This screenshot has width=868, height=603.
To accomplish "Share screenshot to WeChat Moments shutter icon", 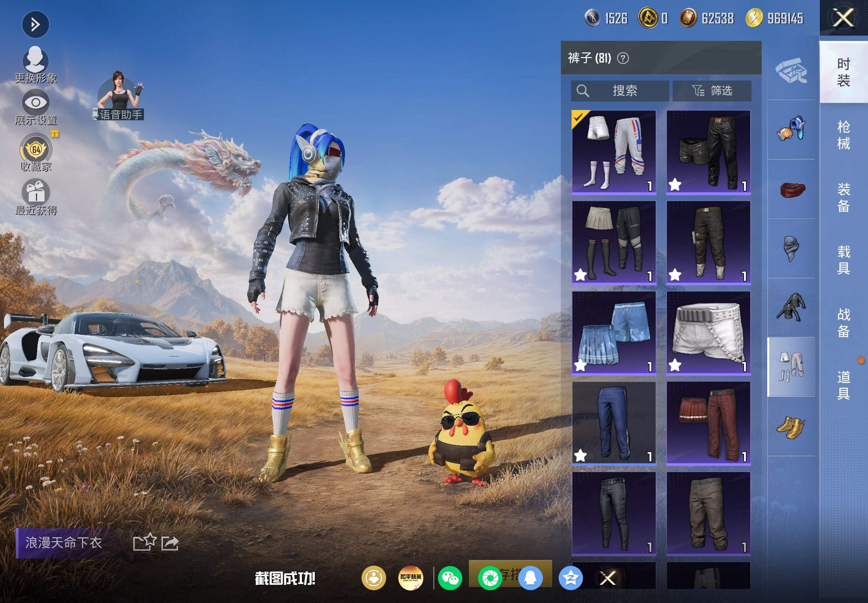I will [490, 578].
